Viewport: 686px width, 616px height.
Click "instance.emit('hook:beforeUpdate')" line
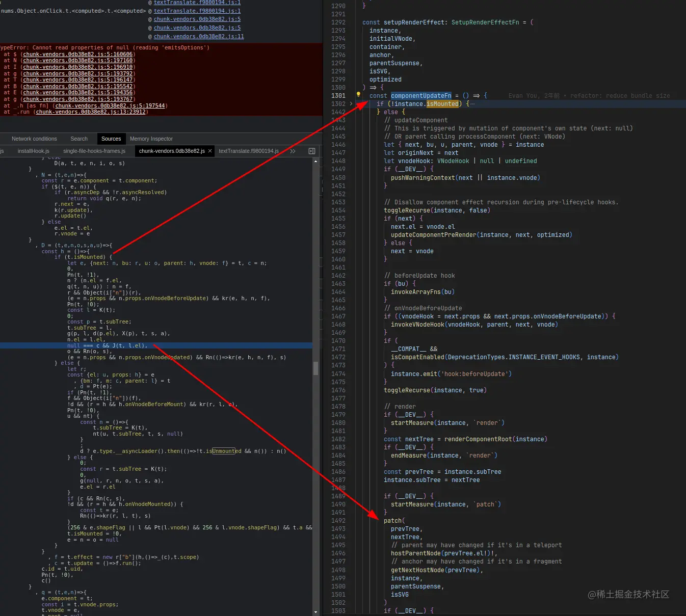[x=451, y=374]
